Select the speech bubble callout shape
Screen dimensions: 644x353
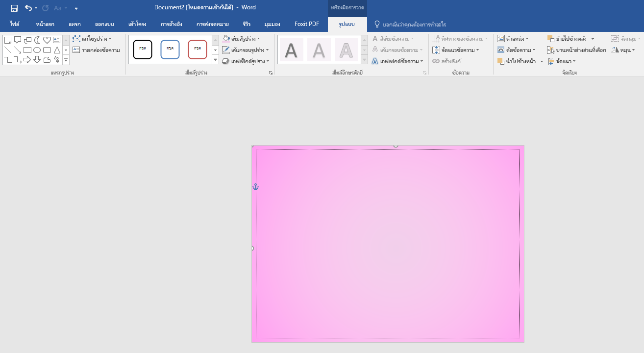18,40
